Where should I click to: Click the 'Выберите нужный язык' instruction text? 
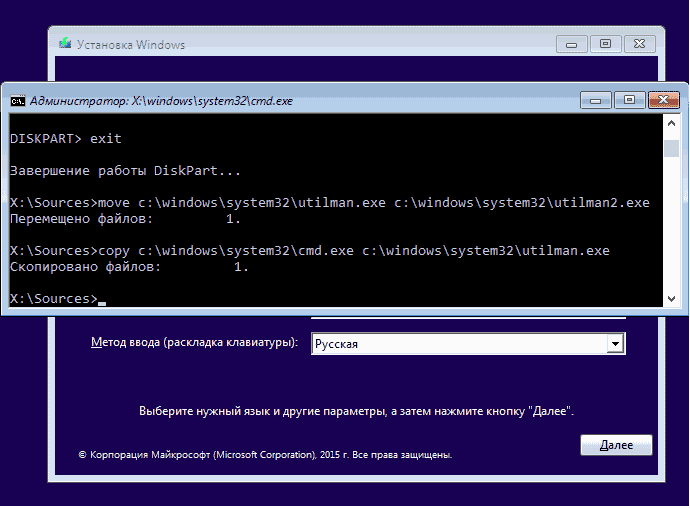(356, 411)
